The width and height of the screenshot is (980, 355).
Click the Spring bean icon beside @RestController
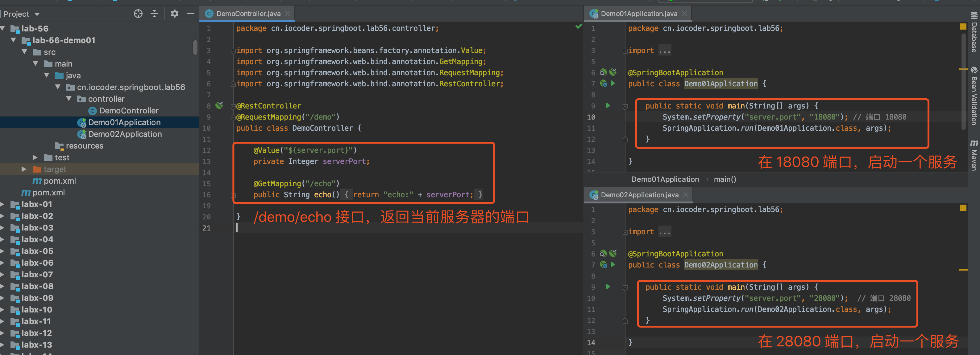coord(219,106)
